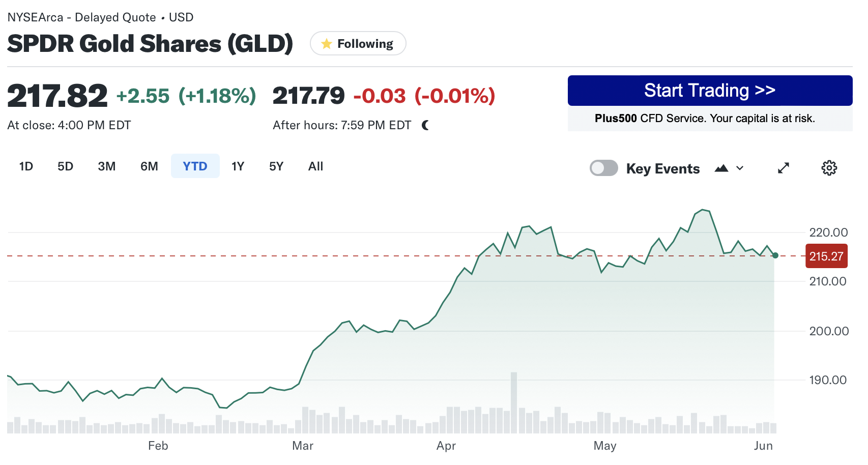Expand chart to full screen
The width and height of the screenshot is (868, 465).
tap(784, 168)
